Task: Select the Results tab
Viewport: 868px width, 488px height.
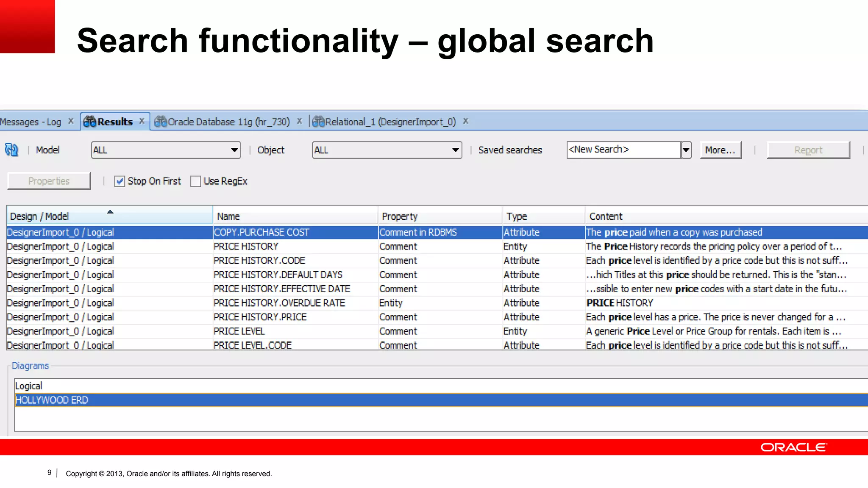Action: pos(115,122)
